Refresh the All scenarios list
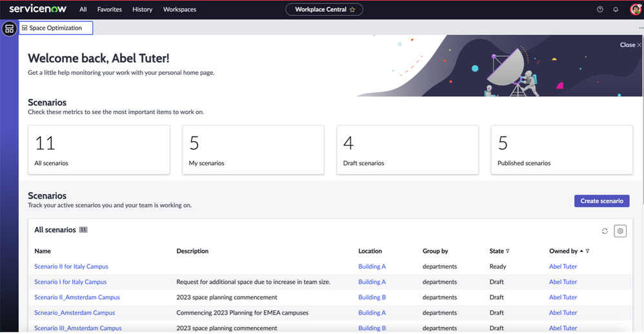This screenshot has height=334, width=644. 605,231
